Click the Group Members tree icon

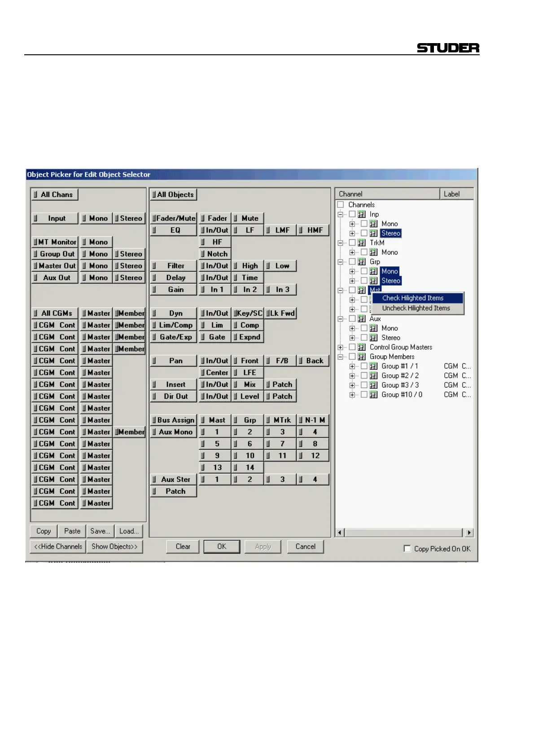coord(362,356)
